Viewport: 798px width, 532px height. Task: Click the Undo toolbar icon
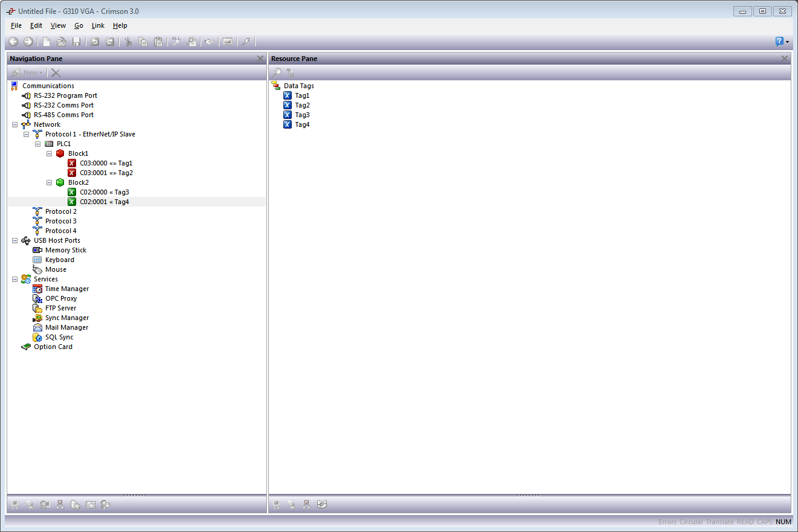click(x=95, y=42)
